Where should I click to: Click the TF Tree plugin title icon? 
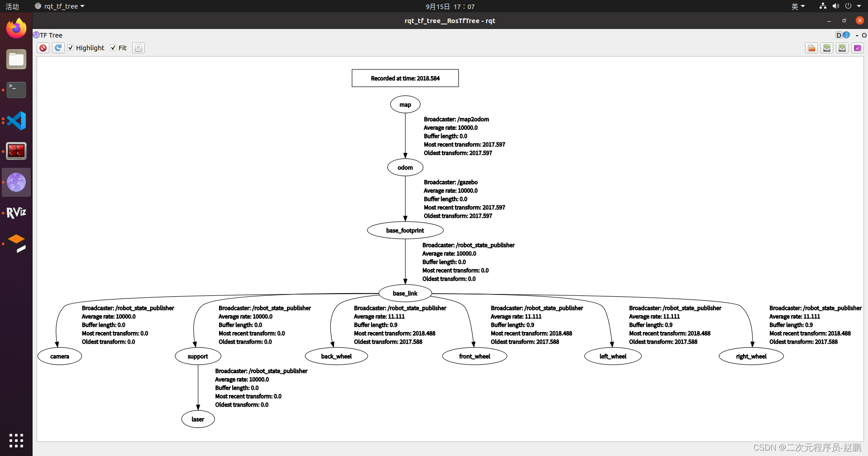36,35
